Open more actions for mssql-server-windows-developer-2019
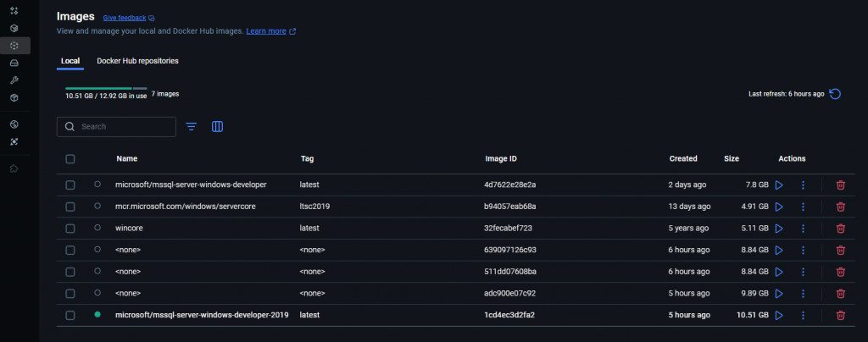Viewport: 868px width, 342px height. [x=804, y=316]
